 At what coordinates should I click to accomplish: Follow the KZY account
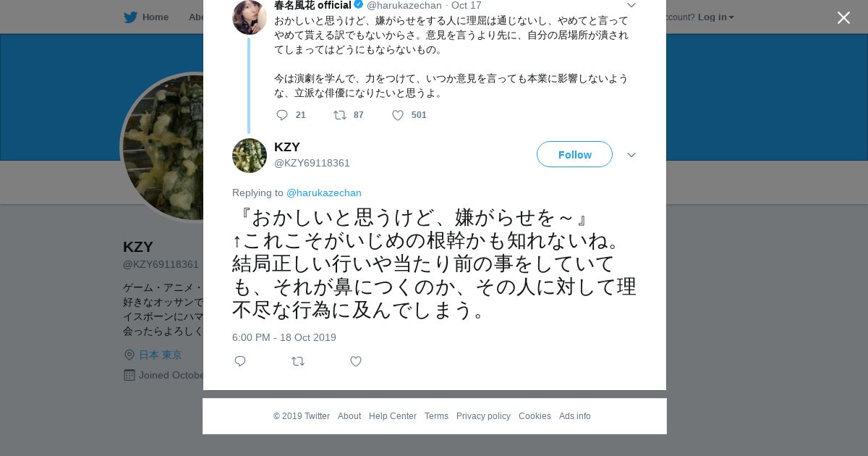coord(574,154)
